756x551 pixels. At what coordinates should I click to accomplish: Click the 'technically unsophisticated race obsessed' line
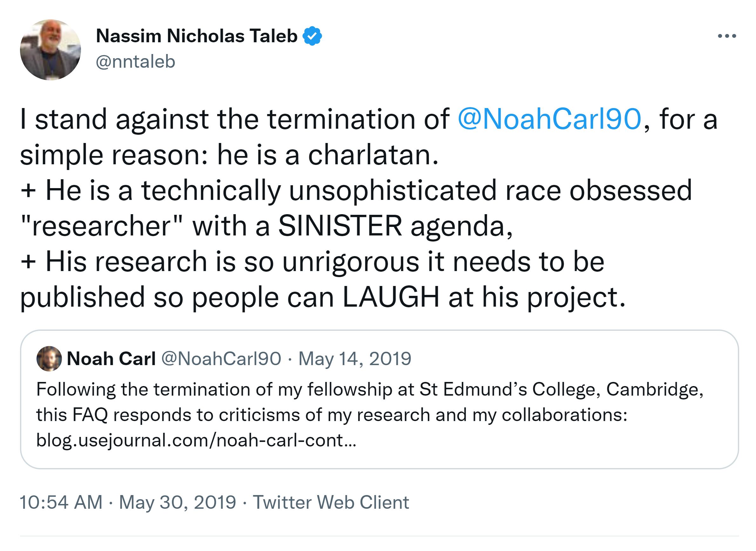pos(356,190)
